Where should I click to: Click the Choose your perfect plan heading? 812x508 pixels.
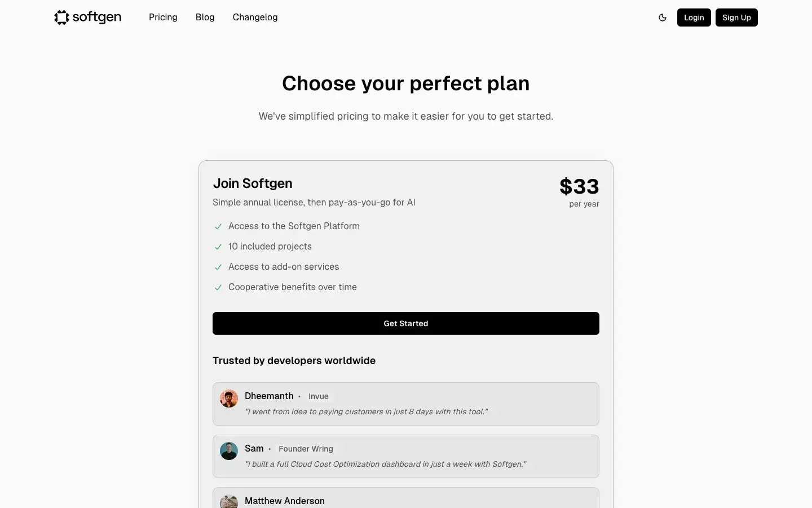405,83
